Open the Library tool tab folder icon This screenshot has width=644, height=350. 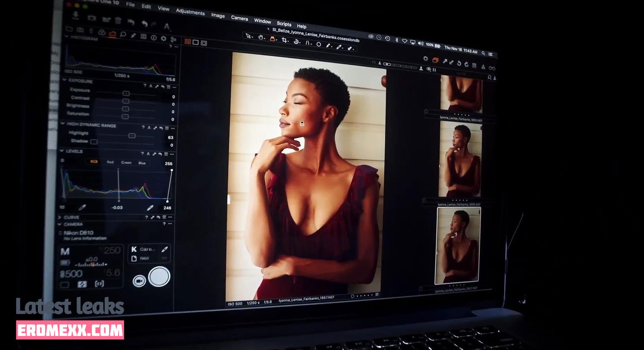pyautogui.click(x=70, y=29)
